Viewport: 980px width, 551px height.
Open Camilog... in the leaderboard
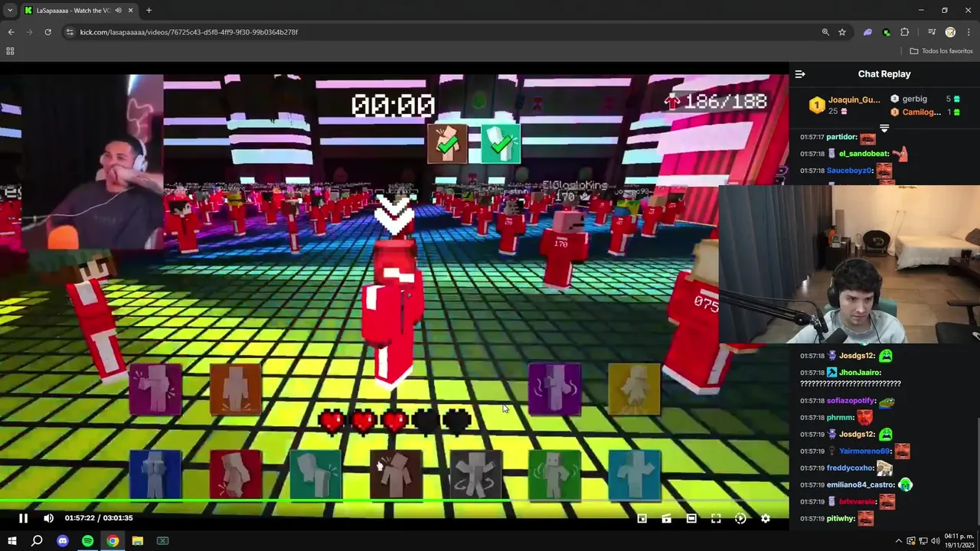(921, 112)
